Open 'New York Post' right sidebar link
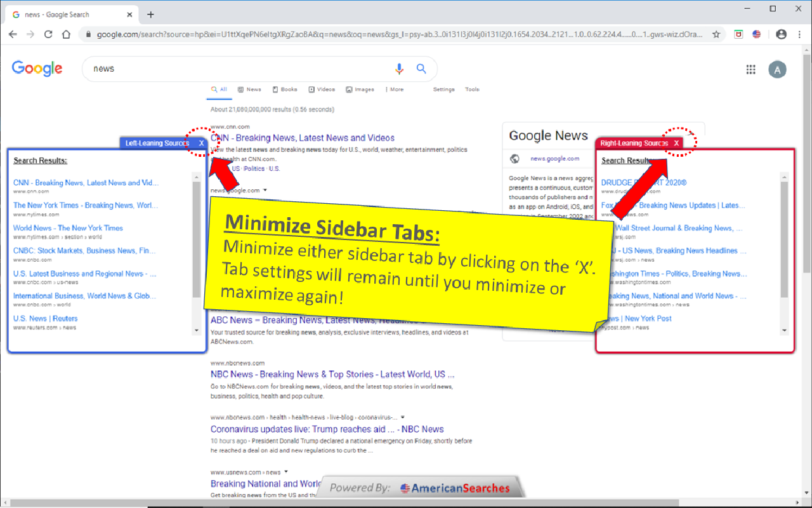Viewport: 812px width, 508px height. [x=638, y=319]
